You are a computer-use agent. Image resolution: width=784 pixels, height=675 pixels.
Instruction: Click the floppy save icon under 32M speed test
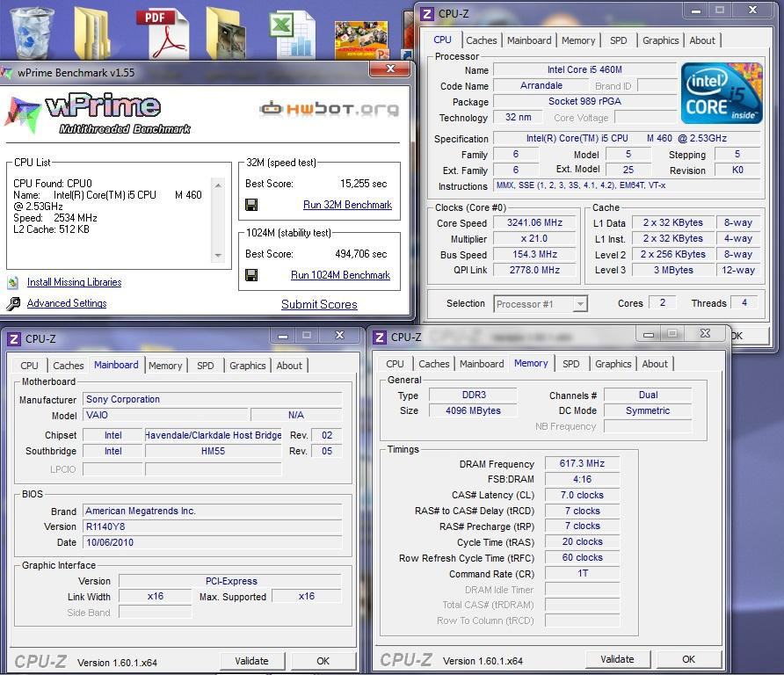[x=251, y=205]
